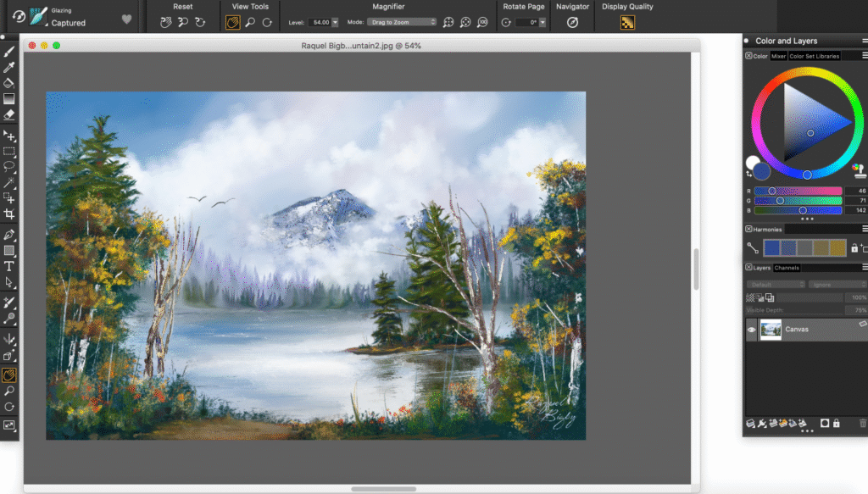868x494 pixels.
Task: Click the first blue harmony swatch
Action: (x=771, y=247)
